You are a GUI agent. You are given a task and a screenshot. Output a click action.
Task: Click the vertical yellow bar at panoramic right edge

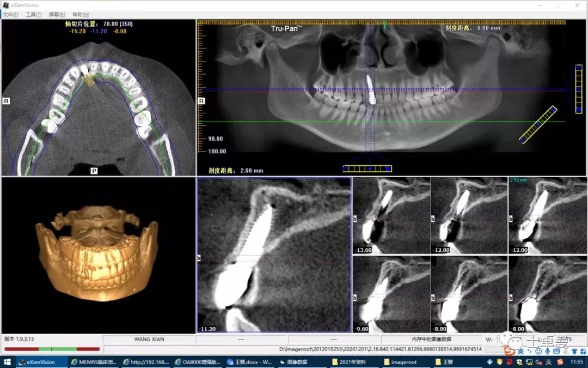coord(579,89)
